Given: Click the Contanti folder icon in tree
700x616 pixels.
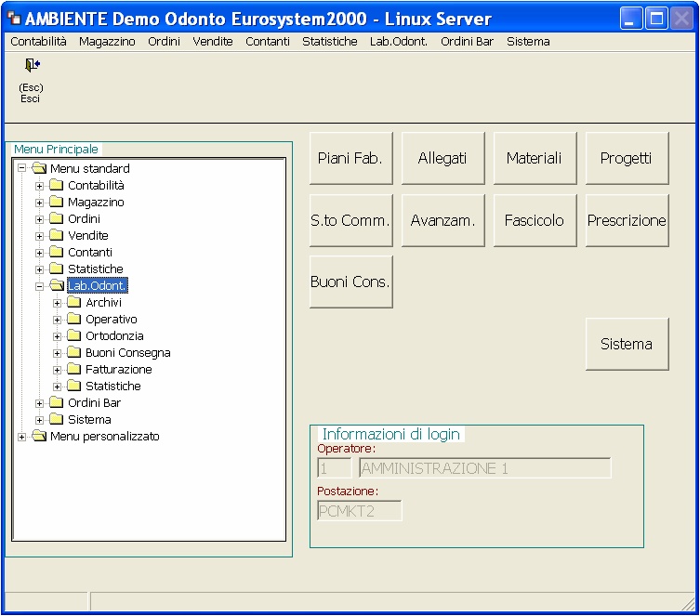Looking at the screenshot, I should [57, 252].
